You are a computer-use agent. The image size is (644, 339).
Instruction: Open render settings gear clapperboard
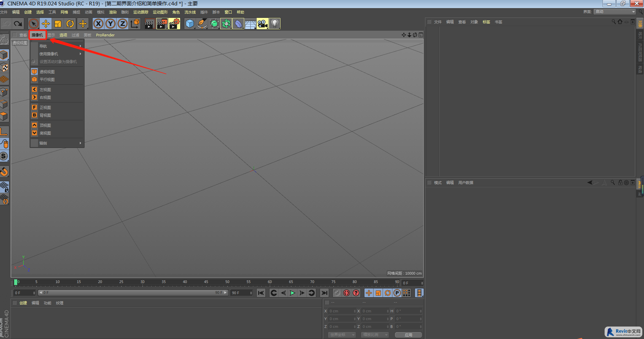click(x=174, y=24)
